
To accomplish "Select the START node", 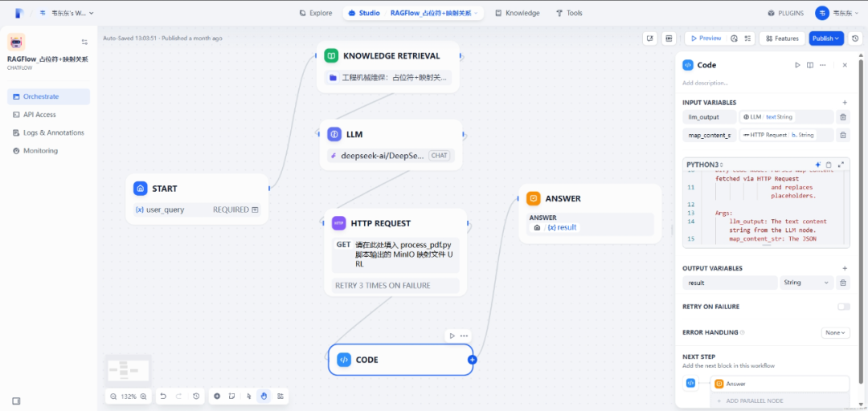I will [197, 199].
